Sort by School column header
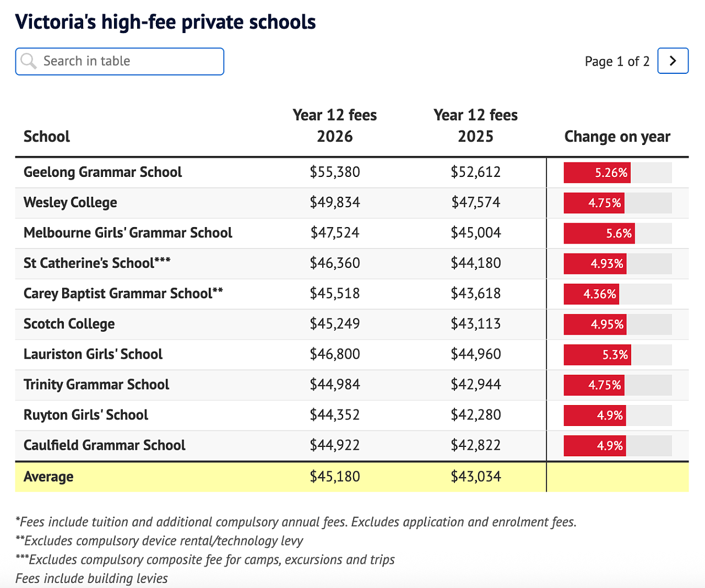705x588 pixels. coord(47,137)
